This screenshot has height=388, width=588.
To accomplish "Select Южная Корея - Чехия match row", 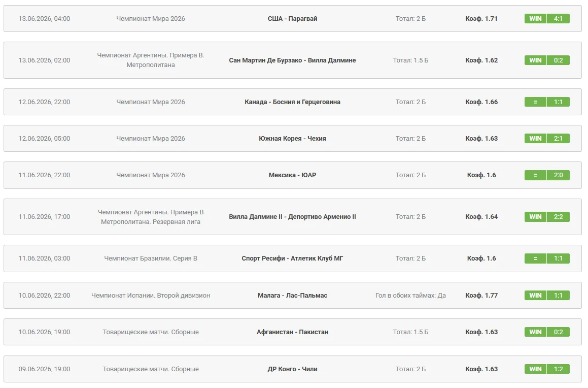I will click(x=293, y=139).
